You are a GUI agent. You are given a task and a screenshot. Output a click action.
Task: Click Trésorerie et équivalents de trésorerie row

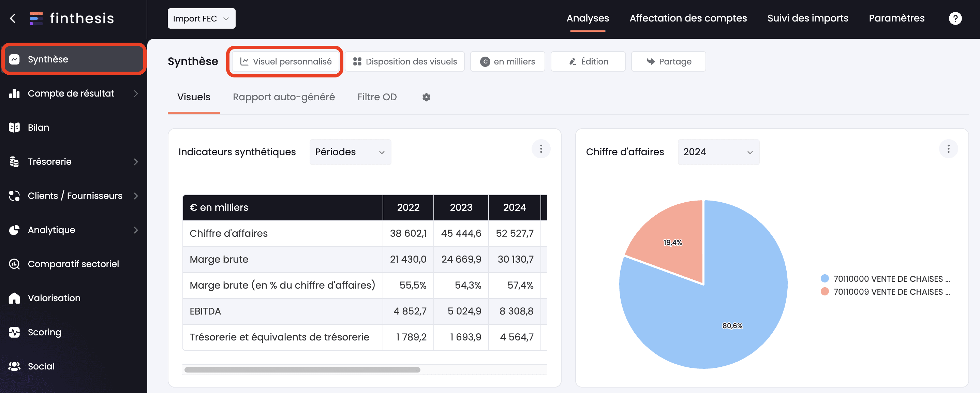pyautogui.click(x=365, y=337)
